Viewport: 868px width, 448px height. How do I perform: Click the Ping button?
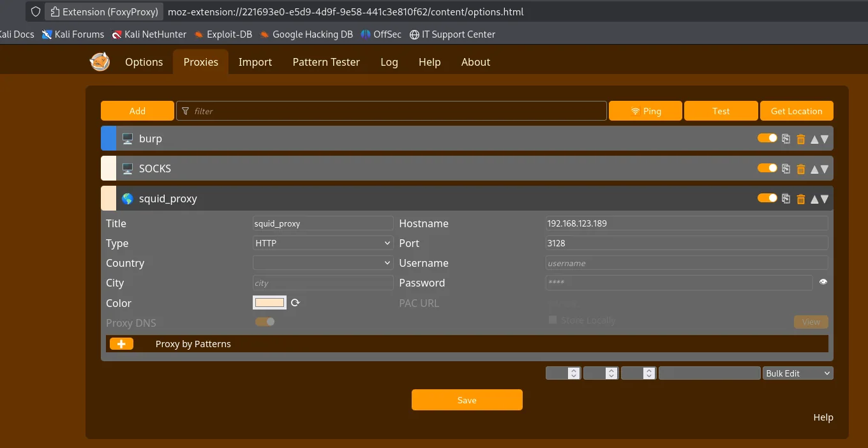pyautogui.click(x=646, y=110)
